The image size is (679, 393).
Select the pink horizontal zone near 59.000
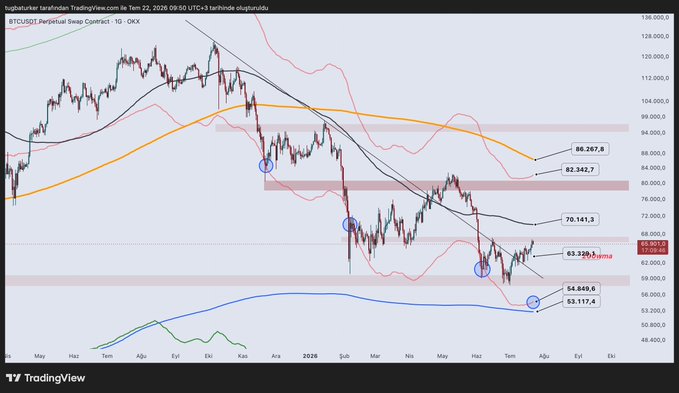tap(317, 280)
